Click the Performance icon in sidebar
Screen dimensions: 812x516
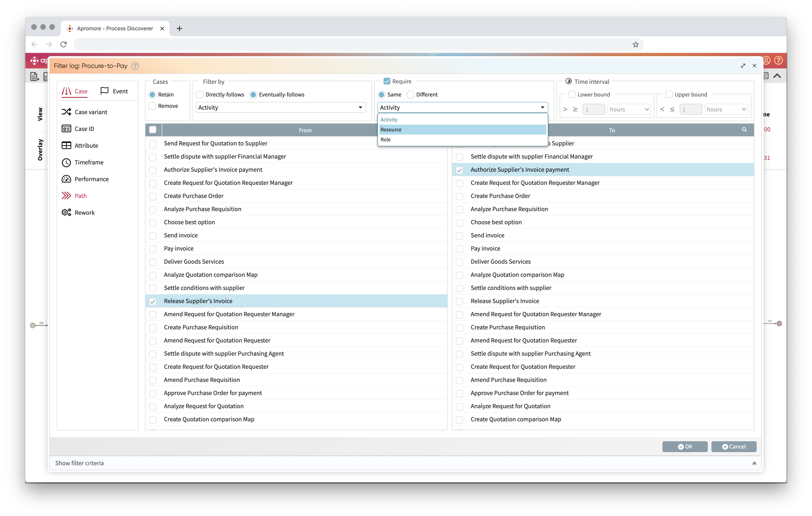click(x=66, y=179)
